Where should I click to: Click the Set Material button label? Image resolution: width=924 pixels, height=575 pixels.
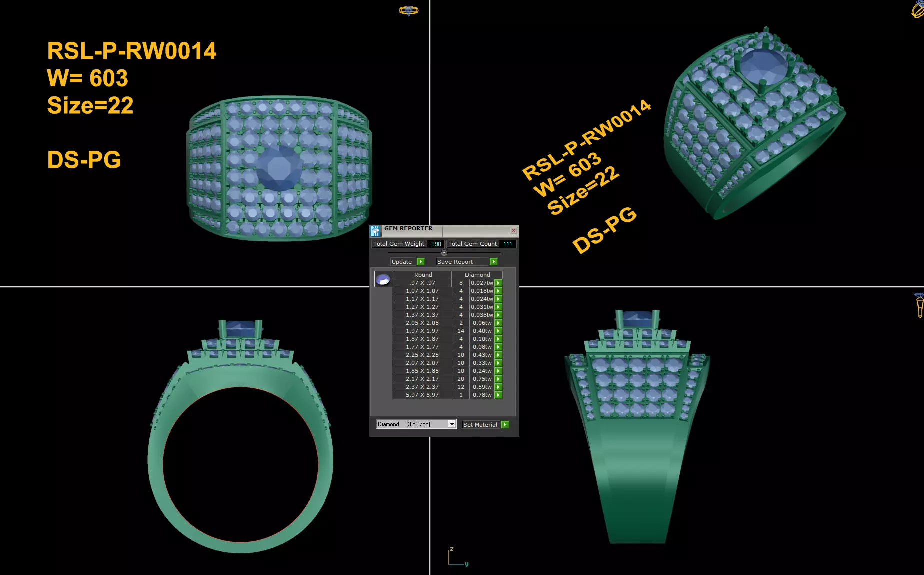(x=480, y=425)
